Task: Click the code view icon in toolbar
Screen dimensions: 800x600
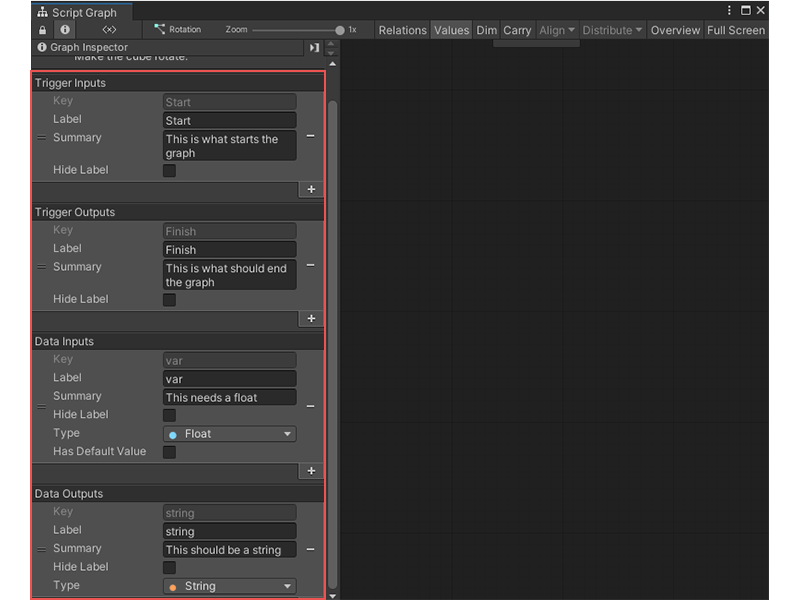Action: point(110,29)
